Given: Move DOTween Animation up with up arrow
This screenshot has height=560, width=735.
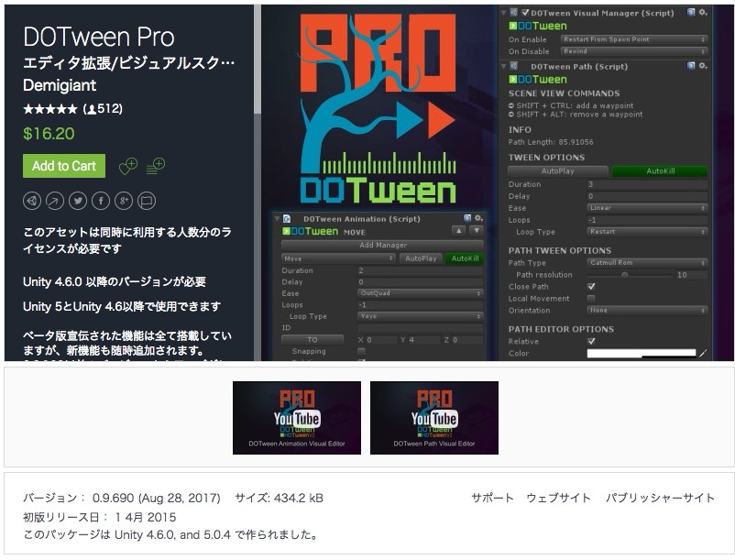Looking at the screenshot, I should (x=458, y=231).
